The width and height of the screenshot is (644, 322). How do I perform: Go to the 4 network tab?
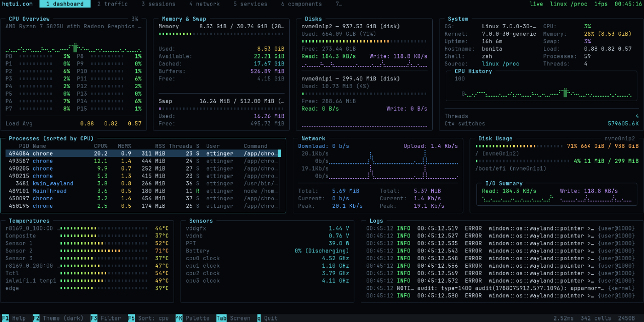coord(205,4)
